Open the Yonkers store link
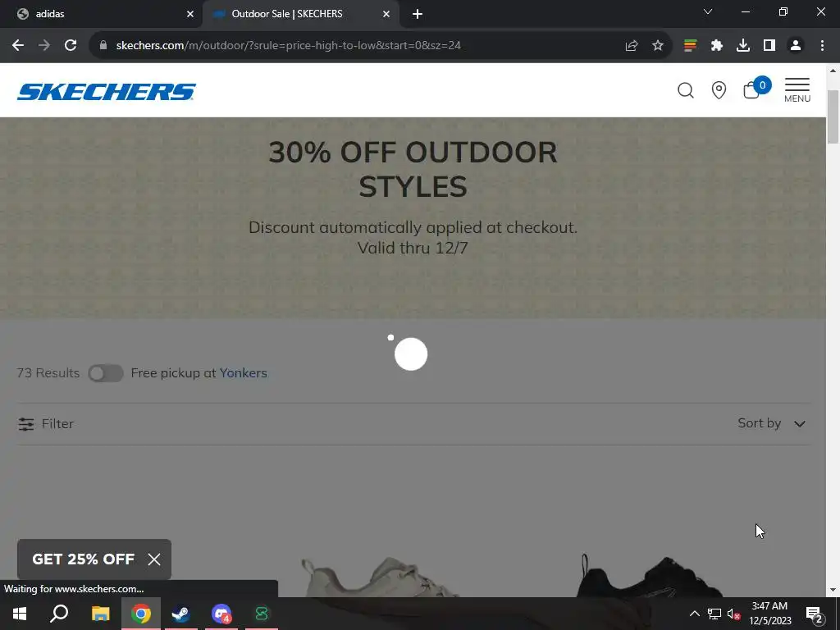The height and width of the screenshot is (630, 840). 243,373
